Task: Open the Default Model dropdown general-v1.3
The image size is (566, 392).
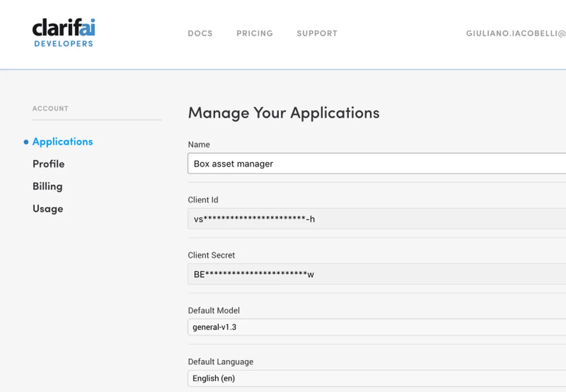Action: tap(377, 327)
